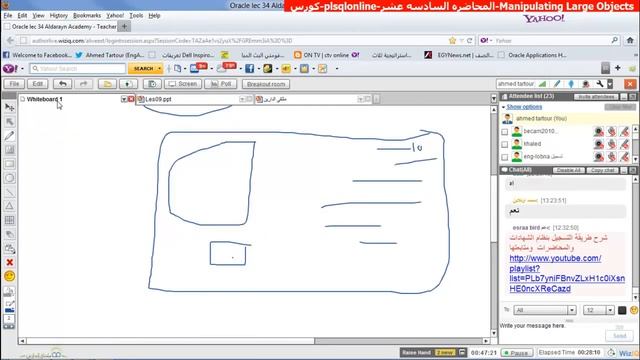The height and width of the screenshot is (360, 640).
Task: Toggle the microphone for becam2010
Action: [611, 131]
